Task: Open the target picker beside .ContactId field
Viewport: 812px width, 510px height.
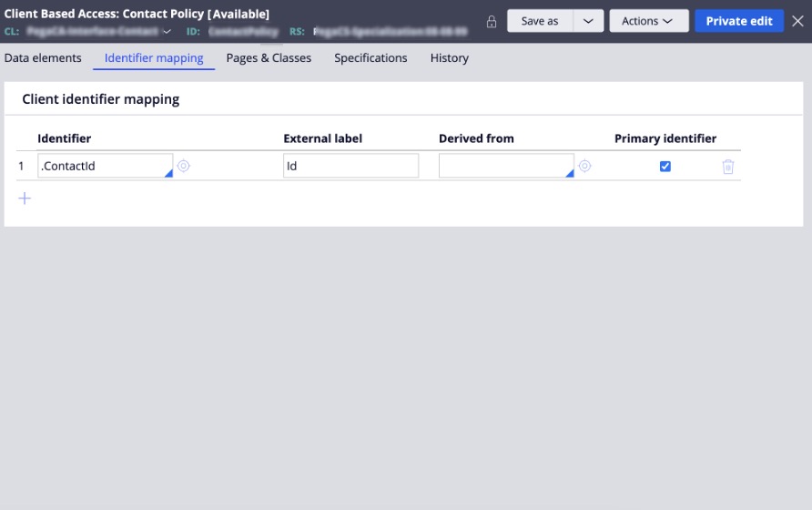Action: click(x=183, y=166)
